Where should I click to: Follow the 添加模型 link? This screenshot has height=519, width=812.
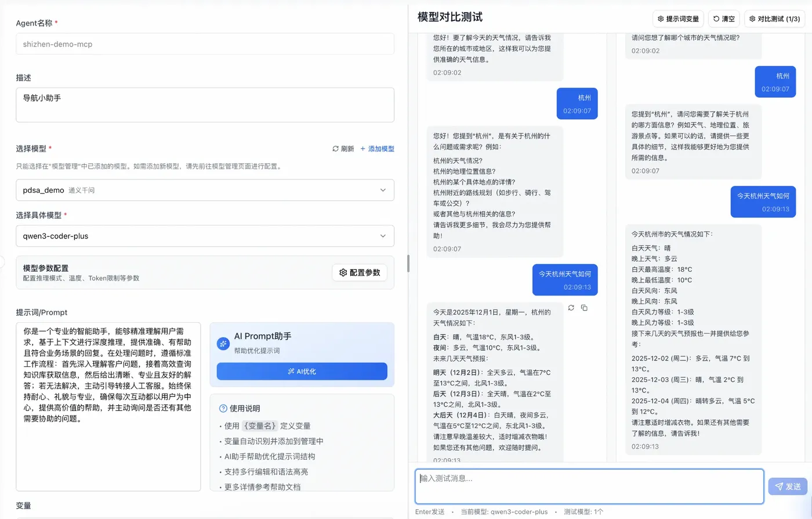point(377,149)
